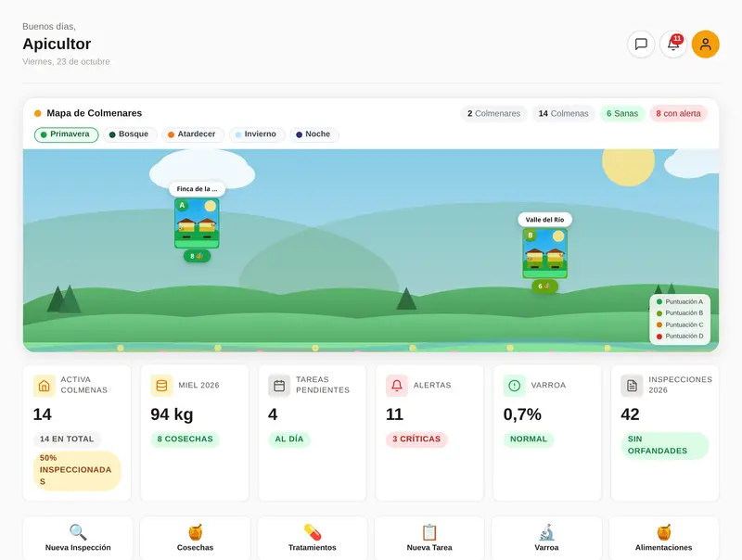This screenshot has height=560, width=742.
Task: Click the 8 hives badge under apiary A
Action: pos(197,256)
